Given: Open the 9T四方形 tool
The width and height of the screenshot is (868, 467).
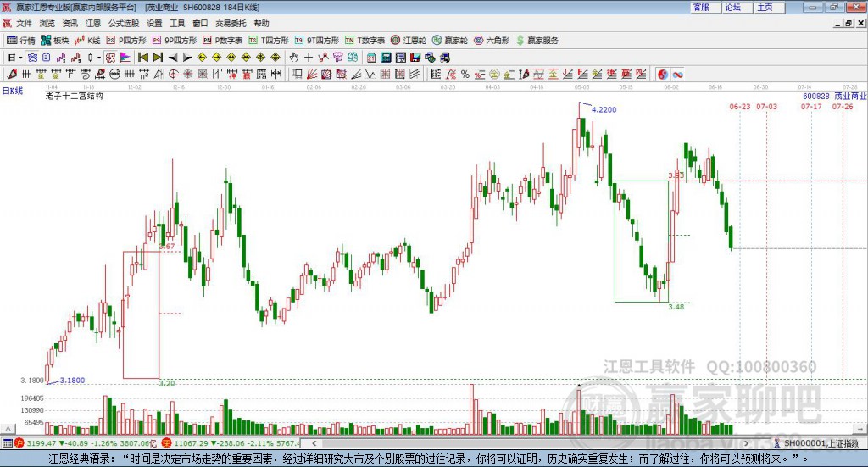Looking at the screenshot, I should click(317, 41).
